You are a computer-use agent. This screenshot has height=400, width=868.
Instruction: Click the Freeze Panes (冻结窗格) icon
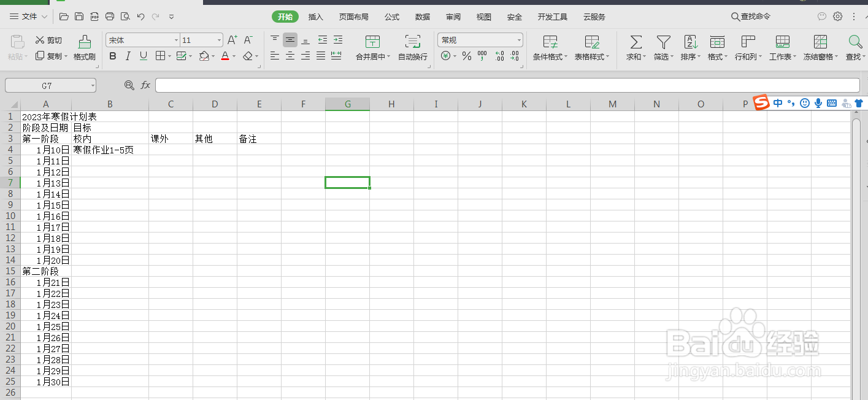[820, 42]
